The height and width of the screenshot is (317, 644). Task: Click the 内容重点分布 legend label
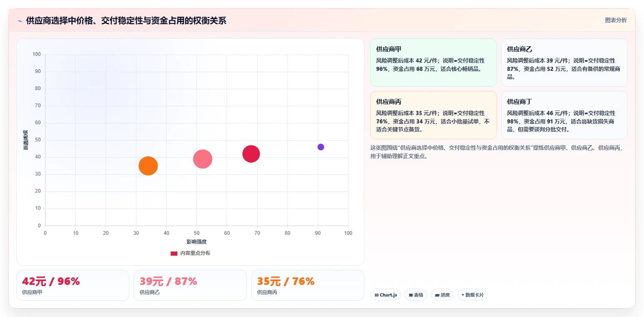195,253
